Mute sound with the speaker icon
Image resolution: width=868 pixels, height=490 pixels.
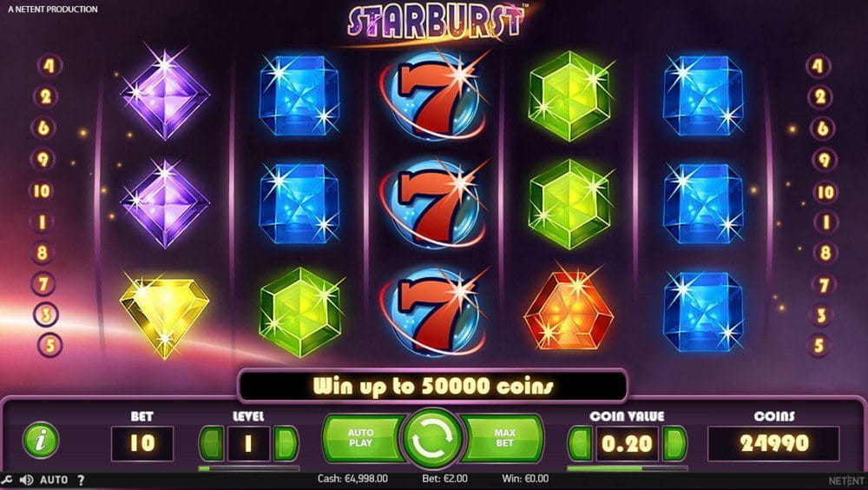pos(25,480)
